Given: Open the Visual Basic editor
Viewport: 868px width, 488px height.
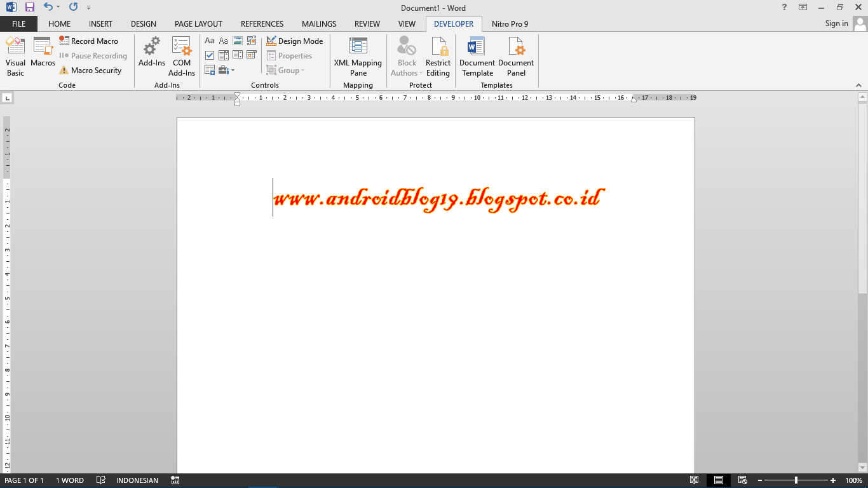Looking at the screenshot, I should [15, 56].
